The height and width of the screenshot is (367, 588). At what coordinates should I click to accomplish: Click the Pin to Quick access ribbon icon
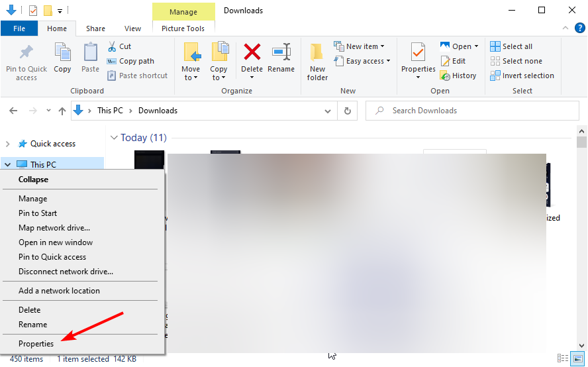(26, 52)
